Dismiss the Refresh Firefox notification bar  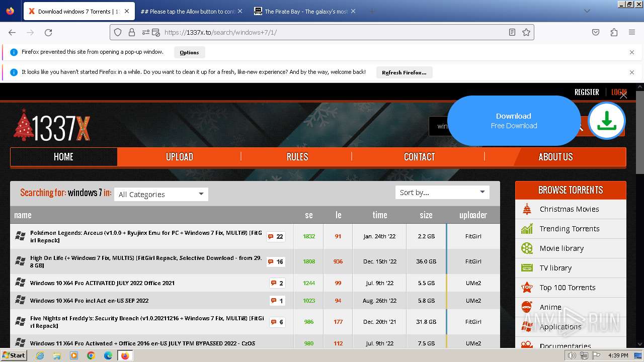click(632, 72)
